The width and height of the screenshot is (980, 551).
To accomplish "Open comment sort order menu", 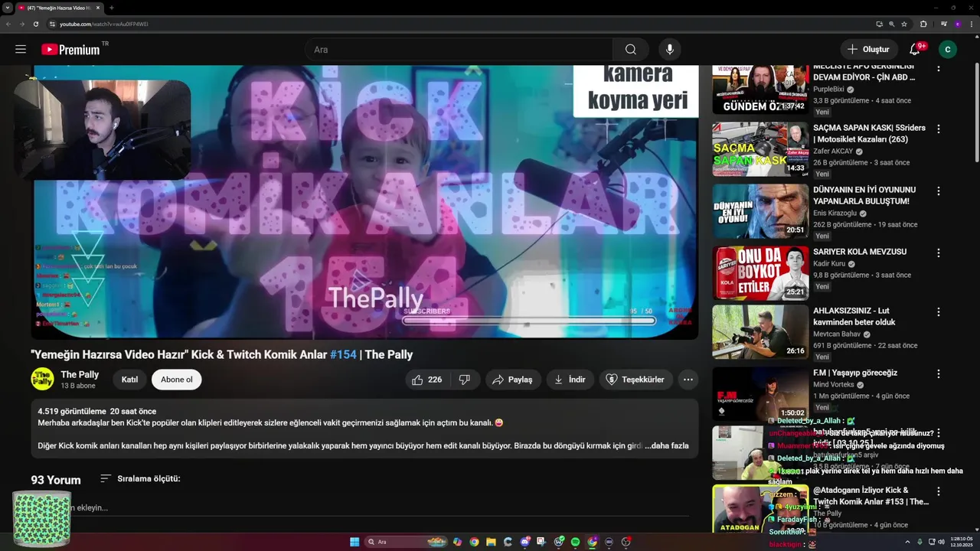I will pos(140,478).
